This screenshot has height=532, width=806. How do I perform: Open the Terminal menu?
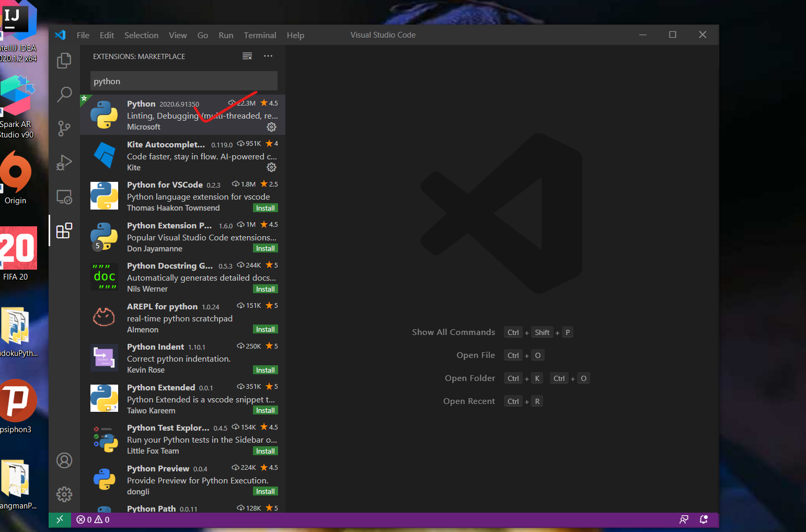[260, 35]
